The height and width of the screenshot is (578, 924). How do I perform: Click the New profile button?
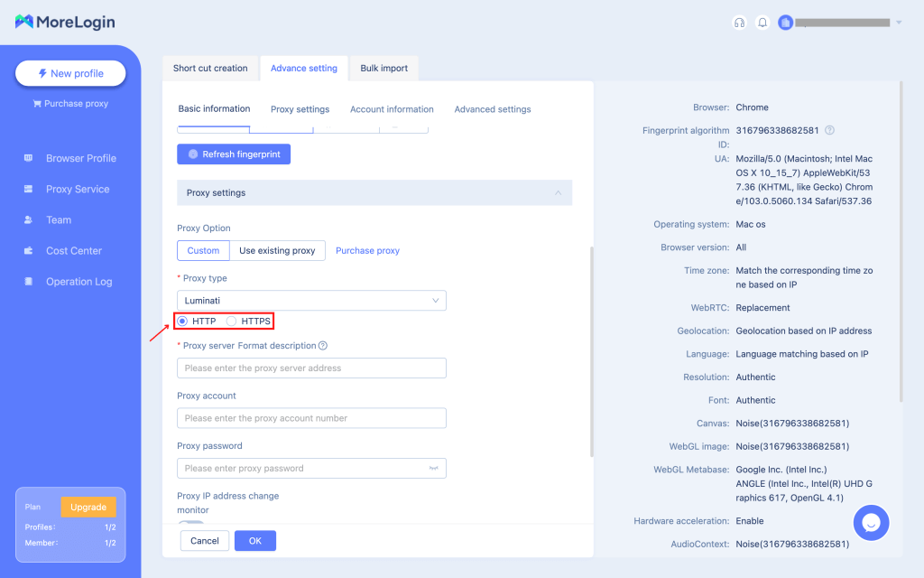pyautogui.click(x=70, y=73)
